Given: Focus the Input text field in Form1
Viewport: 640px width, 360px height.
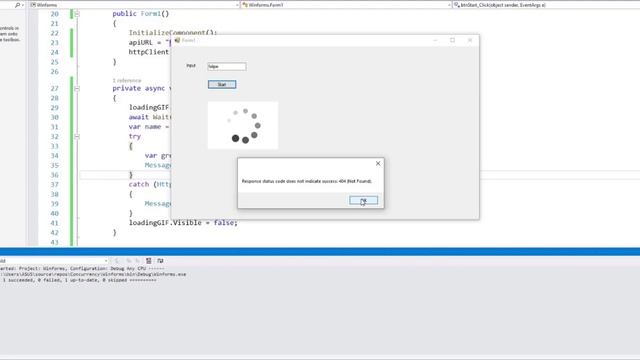Looking at the screenshot, I should (227, 67).
